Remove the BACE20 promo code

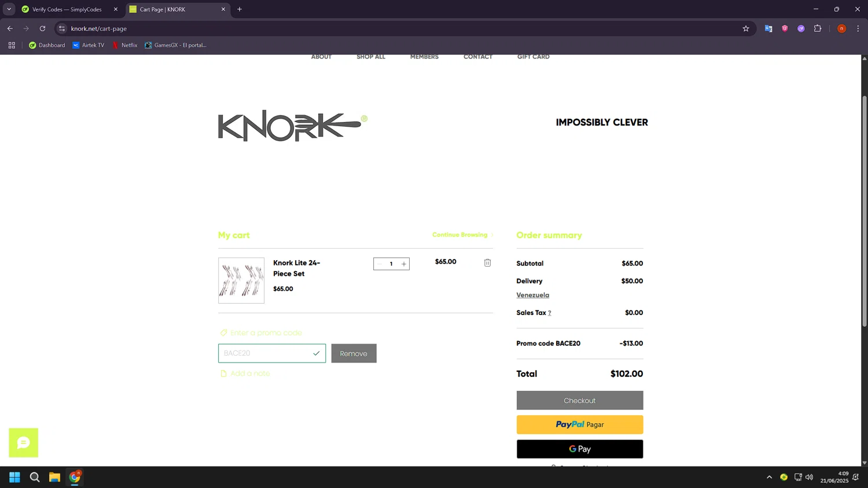[x=354, y=353]
